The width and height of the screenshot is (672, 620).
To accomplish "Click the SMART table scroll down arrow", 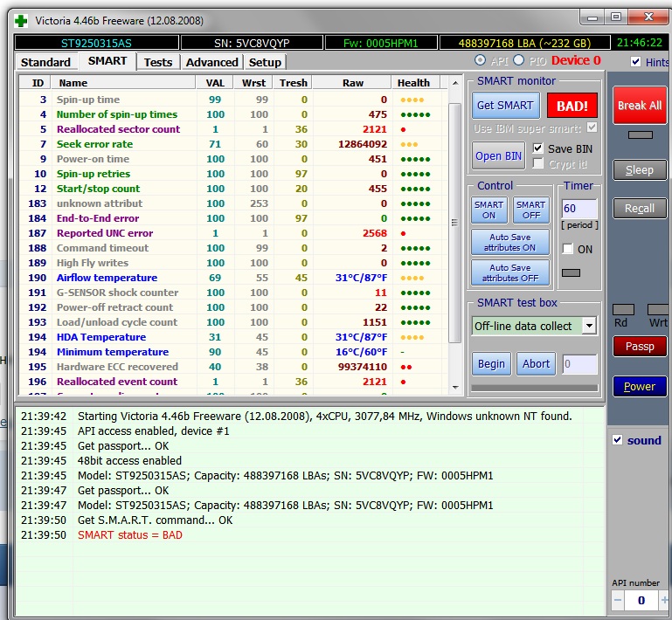I will point(455,387).
